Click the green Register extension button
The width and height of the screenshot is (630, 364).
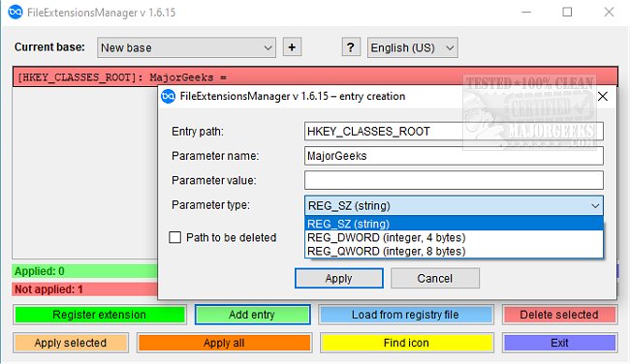(x=99, y=315)
